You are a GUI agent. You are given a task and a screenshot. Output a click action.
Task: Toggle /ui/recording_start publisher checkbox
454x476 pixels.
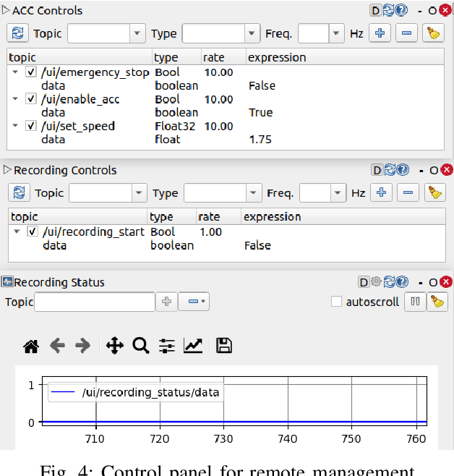pyautogui.click(x=32, y=231)
